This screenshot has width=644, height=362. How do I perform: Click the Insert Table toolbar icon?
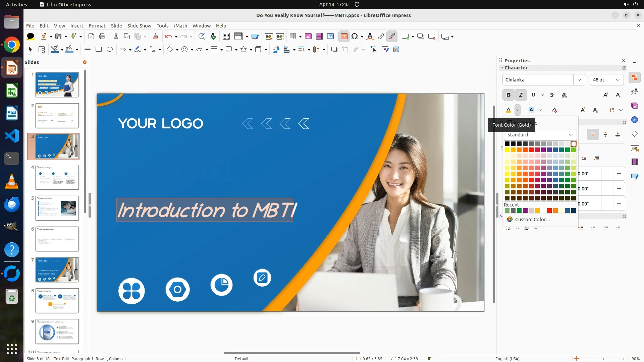[293, 37]
